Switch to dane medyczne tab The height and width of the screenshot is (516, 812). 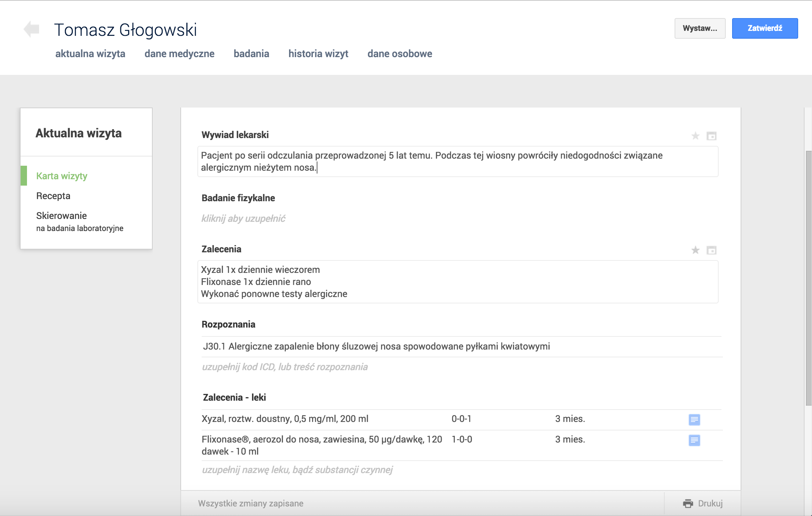tap(179, 54)
